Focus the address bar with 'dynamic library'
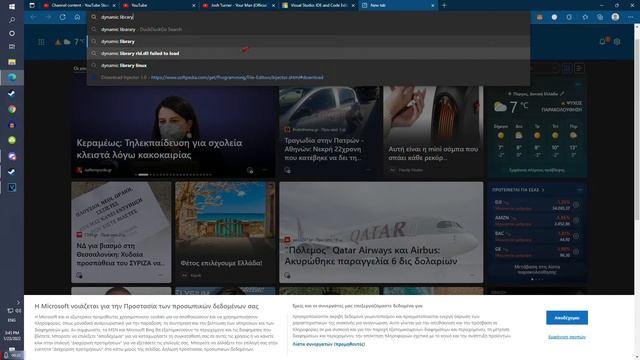 coord(309,17)
